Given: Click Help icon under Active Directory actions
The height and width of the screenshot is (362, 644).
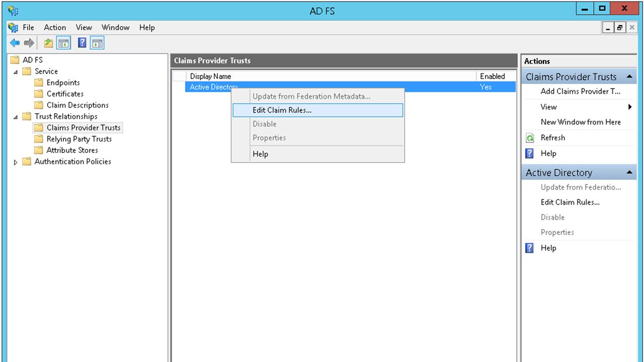Looking at the screenshot, I should coord(530,248).
